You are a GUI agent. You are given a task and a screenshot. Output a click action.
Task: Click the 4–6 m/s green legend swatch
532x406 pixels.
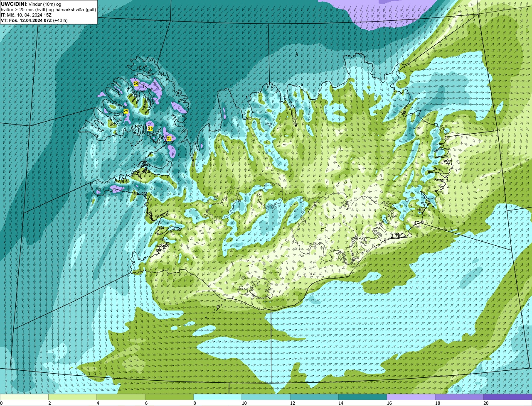coord(121,397)
